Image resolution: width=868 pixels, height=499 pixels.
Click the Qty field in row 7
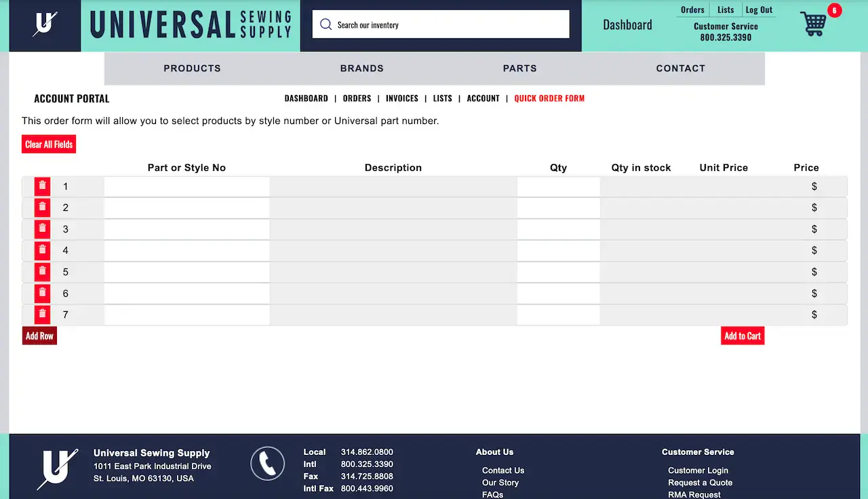pos(559,315)
